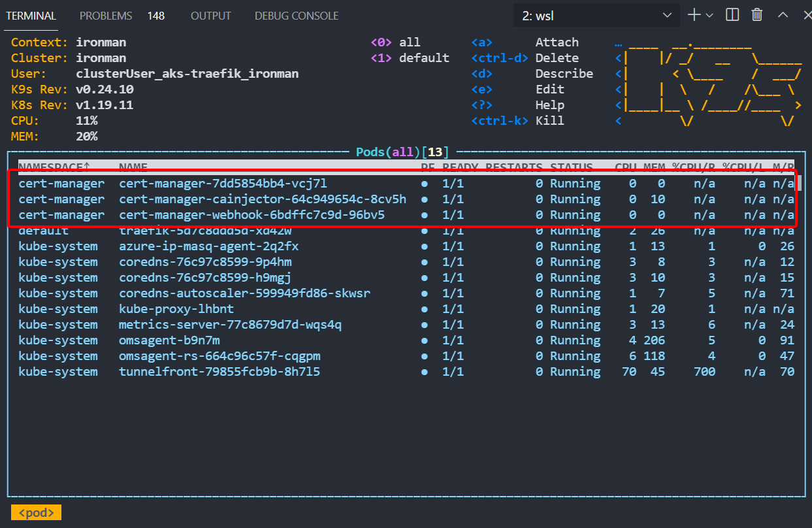Click the user clusterUser_aks-traefik_ironman text

(187, 74)
